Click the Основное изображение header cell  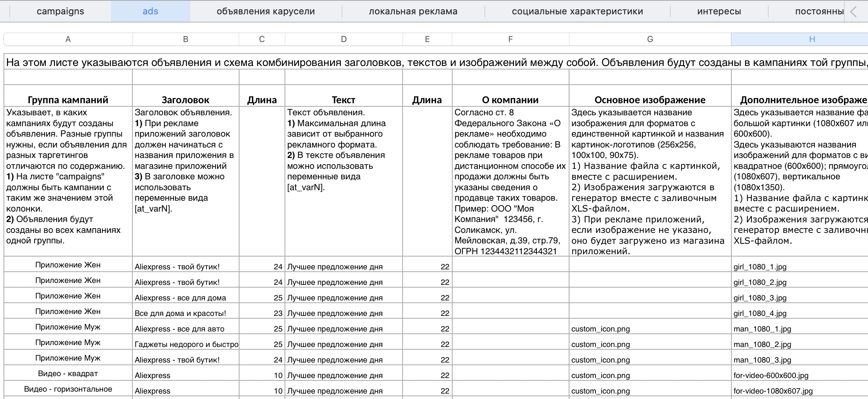[x=650, y=95]
